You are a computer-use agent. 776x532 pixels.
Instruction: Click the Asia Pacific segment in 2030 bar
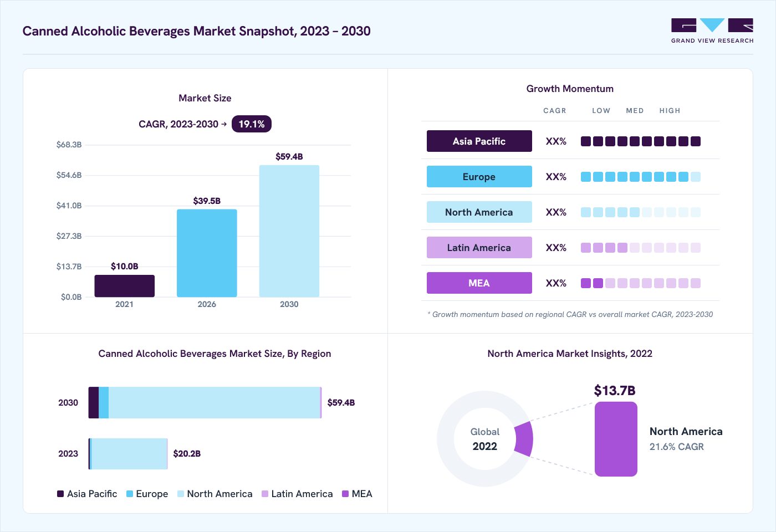pos(94,402)
